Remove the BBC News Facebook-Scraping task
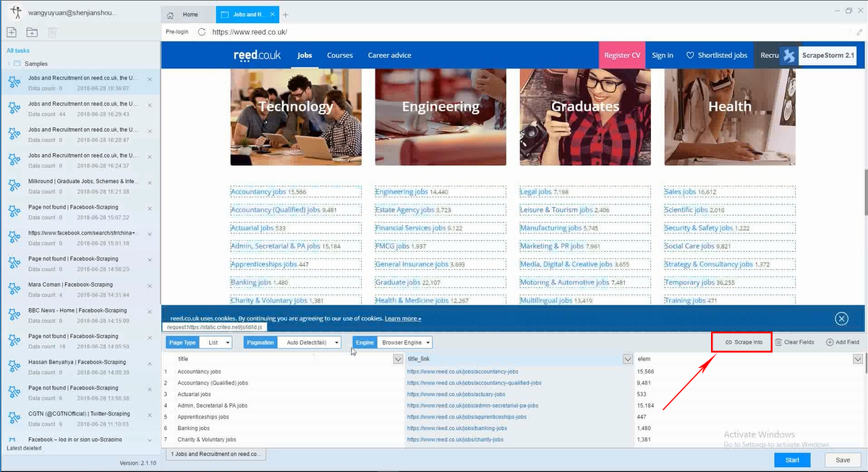This screenshot has height=472, width=868. 150,311
